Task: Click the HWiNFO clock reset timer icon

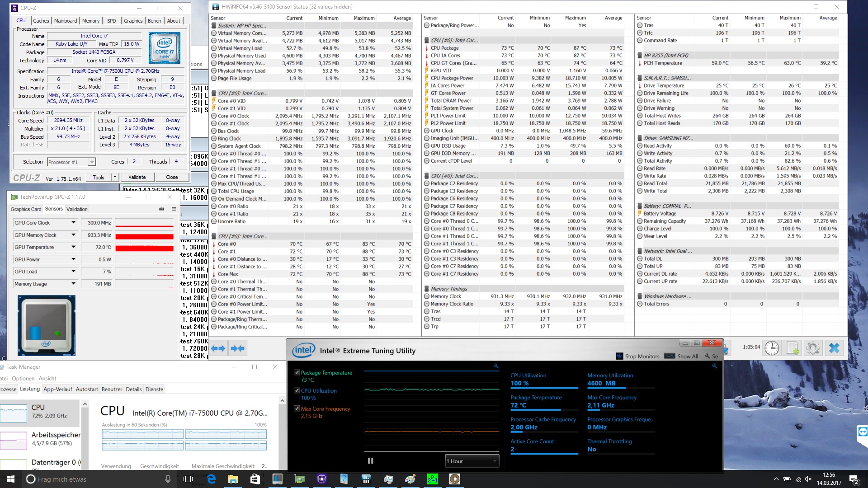Action: [772, 348]
